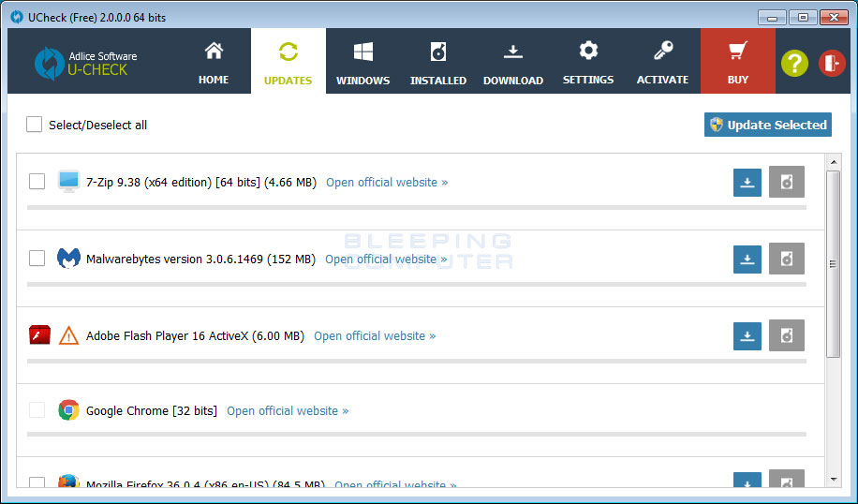The height and width of the screenshot is (504, 858).
Task: Click the Google Chrome [32 bits] text
Action: click(x=152, y=411)
